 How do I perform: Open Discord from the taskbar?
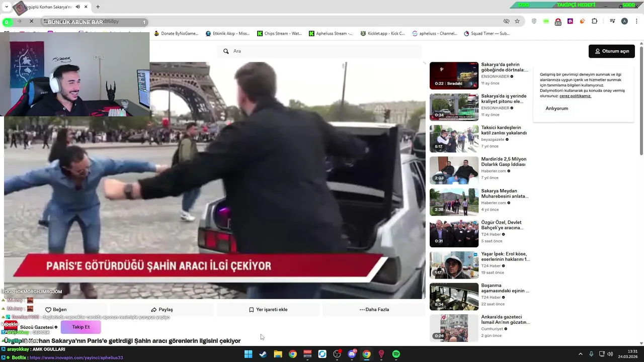pos(352,354)
